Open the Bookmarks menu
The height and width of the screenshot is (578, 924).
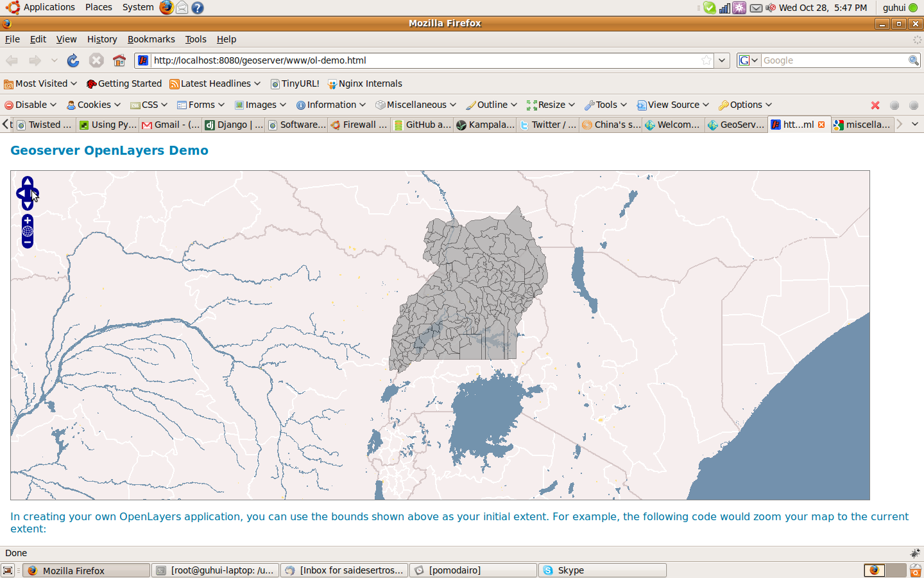pos(151,39)
